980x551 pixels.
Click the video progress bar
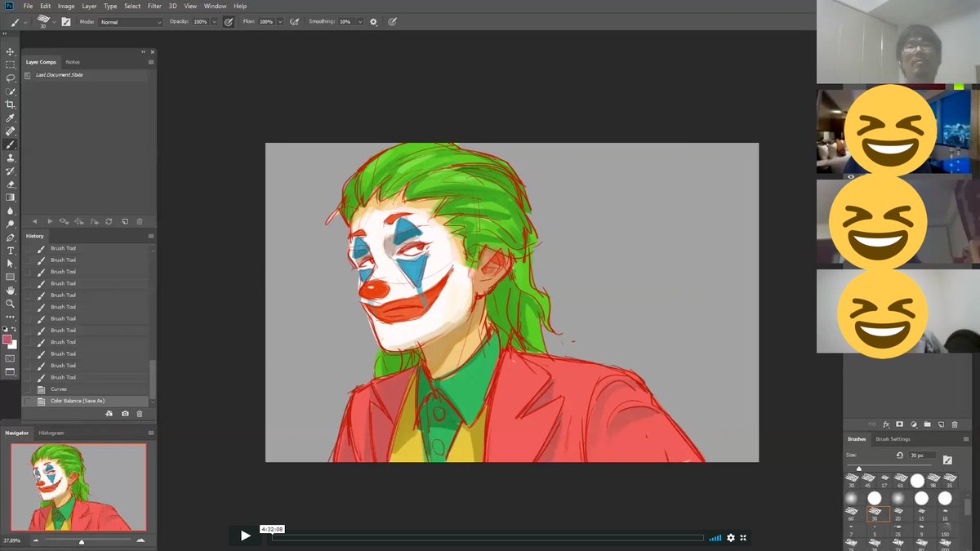click(488, 538)
